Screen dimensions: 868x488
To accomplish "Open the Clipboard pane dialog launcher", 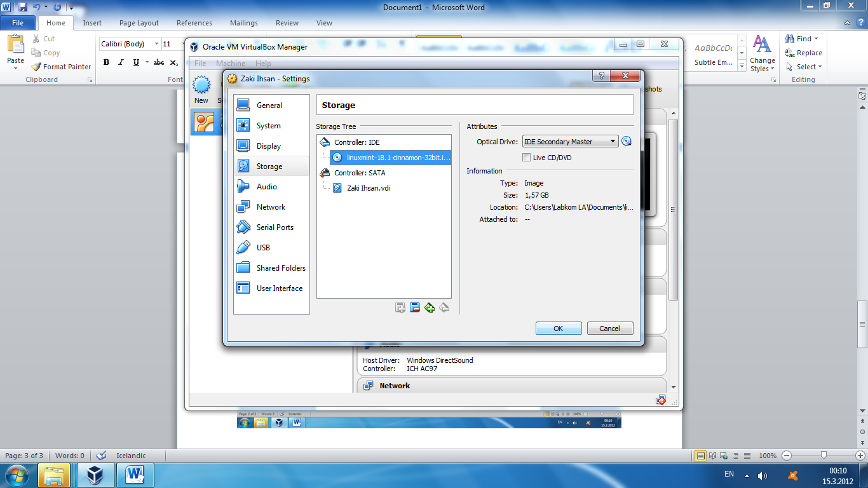I will [90, 80].
